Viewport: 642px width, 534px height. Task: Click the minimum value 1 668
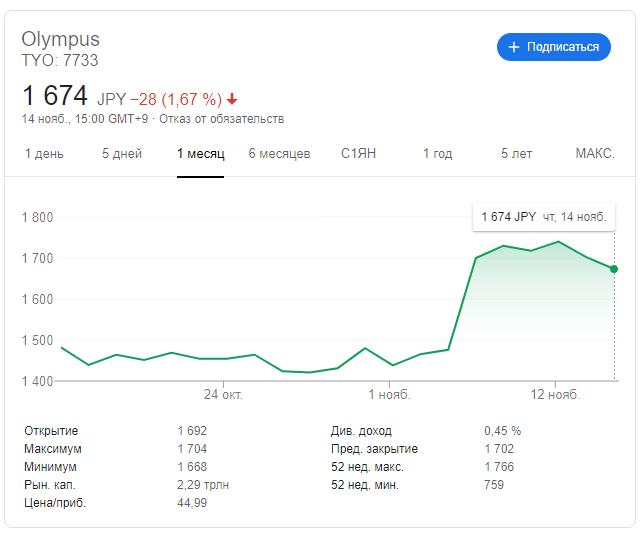click(192, 467)
